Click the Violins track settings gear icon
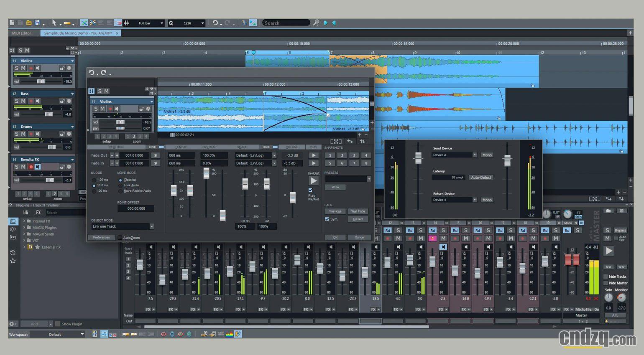The height and width of the screenshot is (355, 644). 69,68
